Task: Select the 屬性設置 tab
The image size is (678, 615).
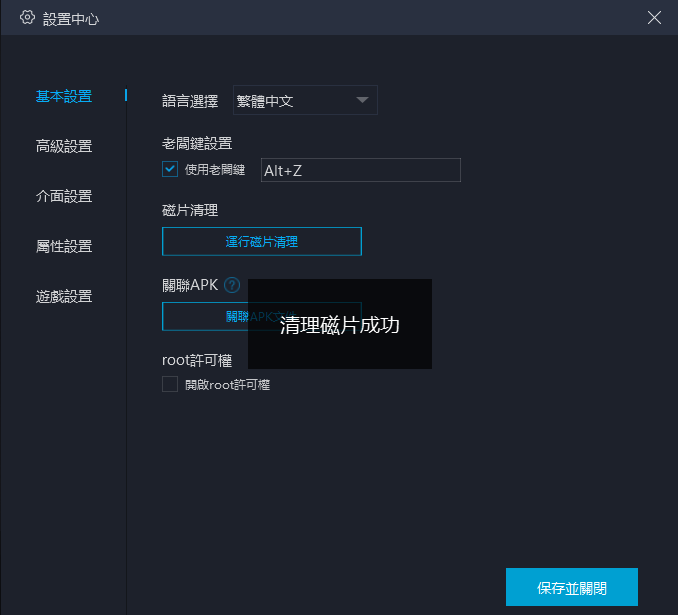Action: 64,247
